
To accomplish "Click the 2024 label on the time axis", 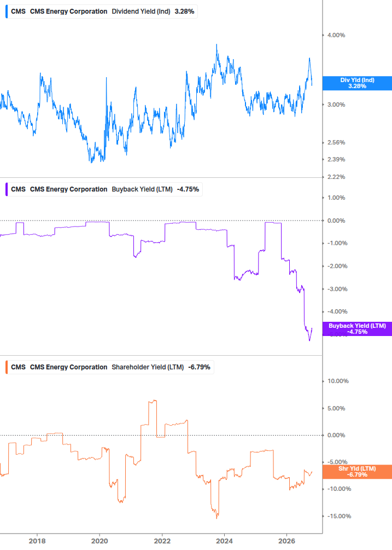I will pyautogui.click(x=224, y=541).
